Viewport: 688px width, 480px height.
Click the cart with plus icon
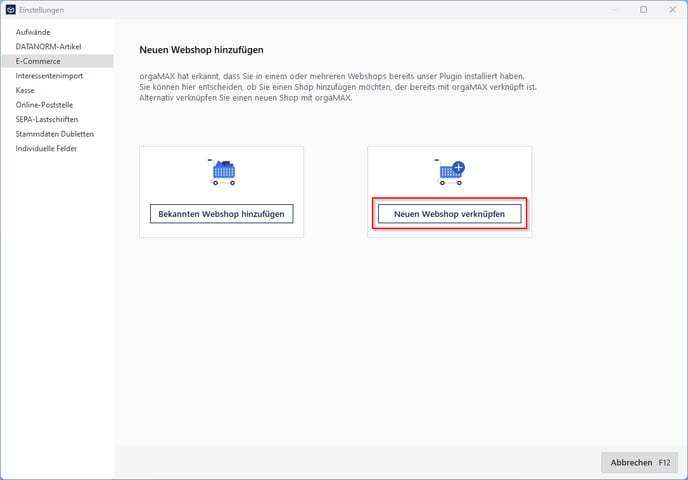[450, 173]
